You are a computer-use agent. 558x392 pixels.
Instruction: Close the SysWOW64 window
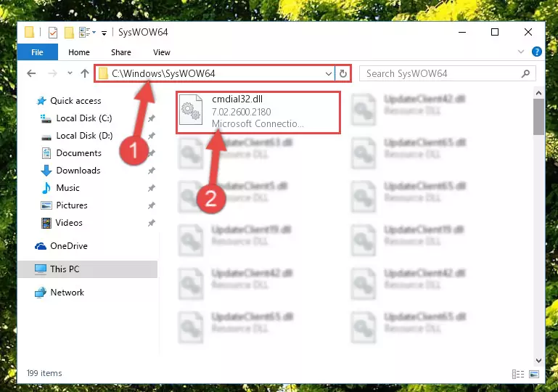[528, 32]
